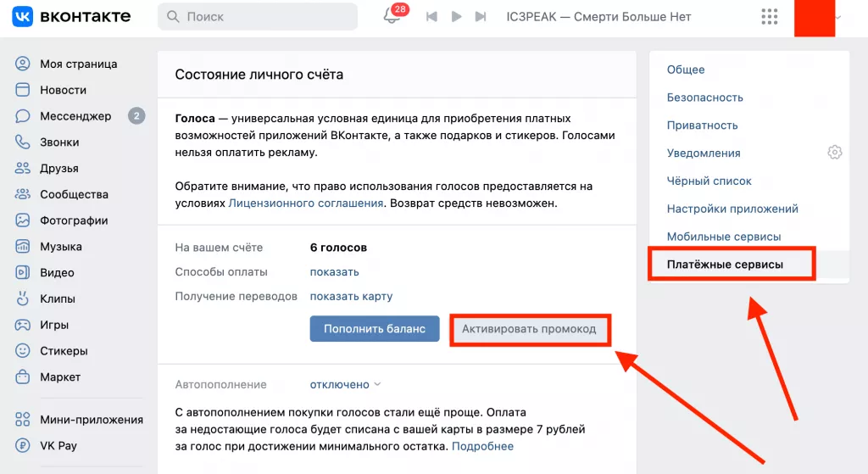Open VK Pay in sidebar
This screenshot has width=868, height=474.
pyautogui.click(x=58, y=445)
